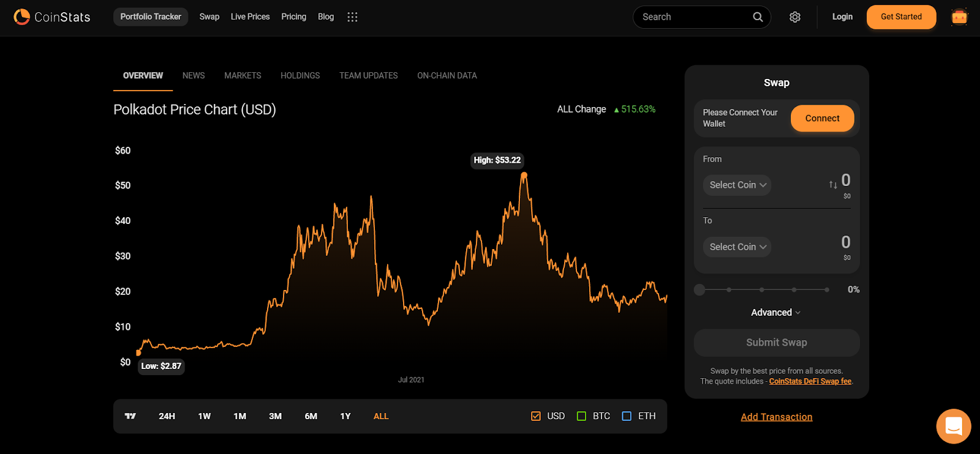Click the Login button

(842, 17)
